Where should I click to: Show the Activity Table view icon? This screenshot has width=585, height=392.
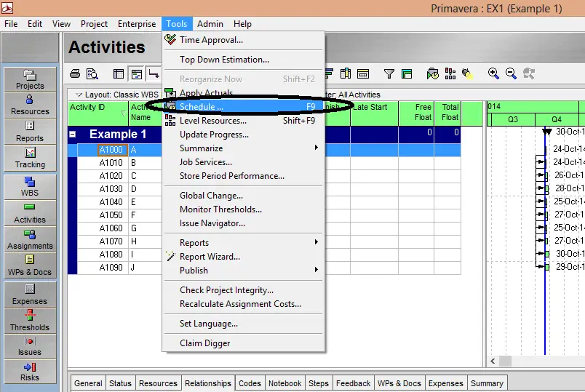(x=119, y=74)
